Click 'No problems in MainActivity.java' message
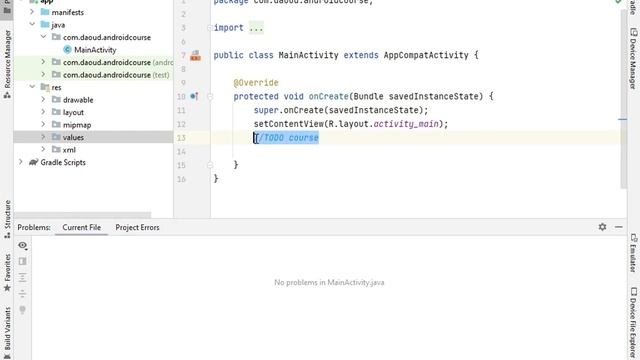This screenshot has height=360, width=640. pos(329,282)
